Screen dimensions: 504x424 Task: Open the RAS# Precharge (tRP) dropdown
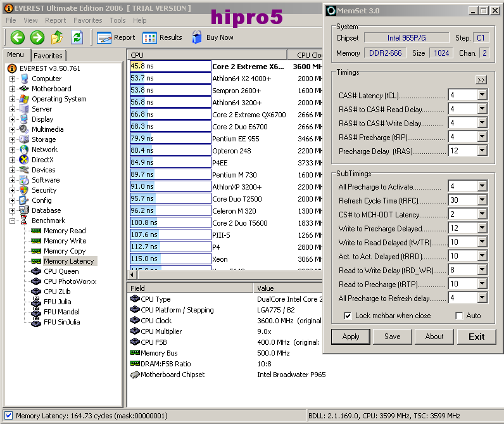(482, 137)
